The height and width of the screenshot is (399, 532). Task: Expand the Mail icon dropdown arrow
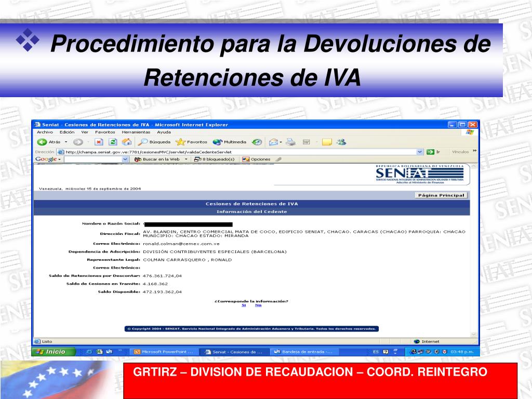pyautogui.click(x=281, y=142)
